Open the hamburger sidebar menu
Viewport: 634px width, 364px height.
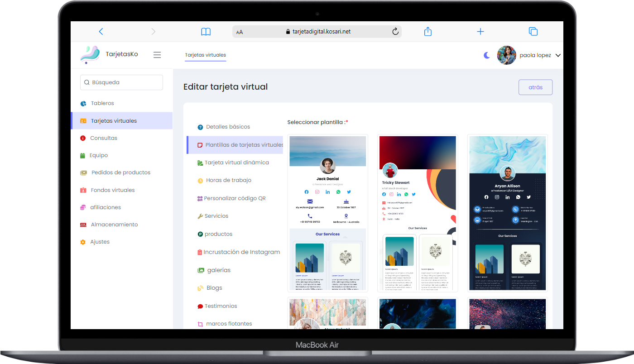[x=157, y=55]
